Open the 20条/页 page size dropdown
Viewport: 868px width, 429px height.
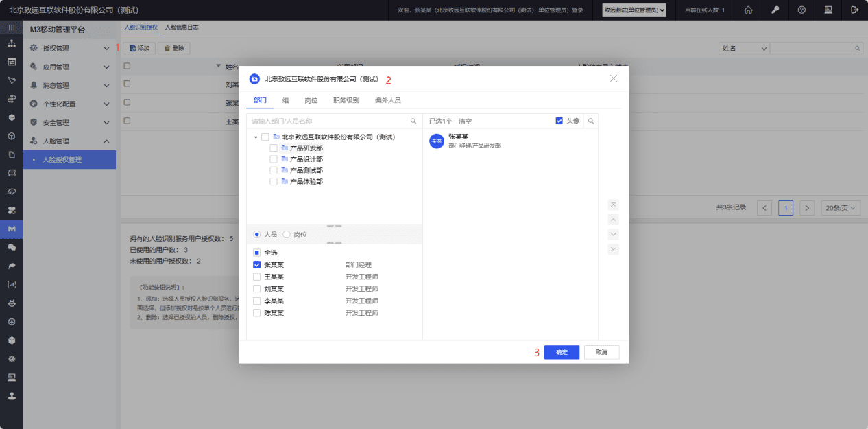click(x=841, y=207)
